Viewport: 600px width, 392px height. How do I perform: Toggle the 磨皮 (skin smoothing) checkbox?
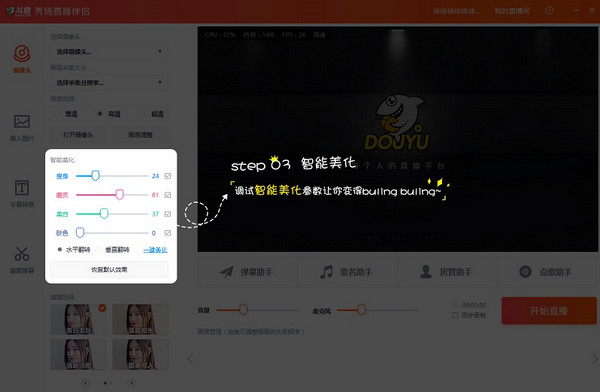(x=168, y=195)
